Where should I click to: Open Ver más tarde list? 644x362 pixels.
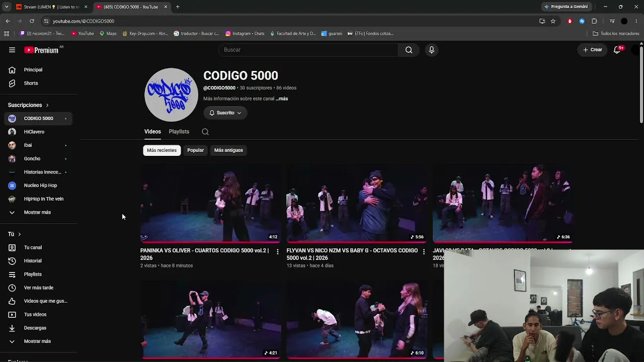tap(38, 288)
